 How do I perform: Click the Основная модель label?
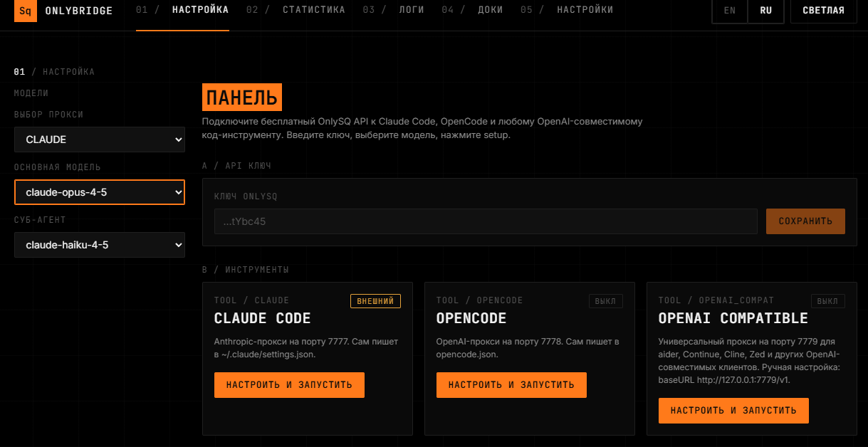pos(58,167)
